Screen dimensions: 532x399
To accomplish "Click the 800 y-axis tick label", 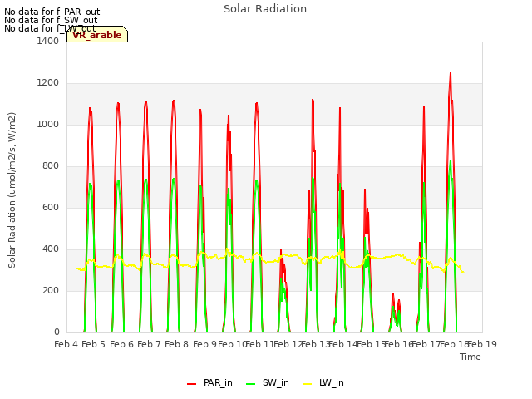I will point(51,166).
